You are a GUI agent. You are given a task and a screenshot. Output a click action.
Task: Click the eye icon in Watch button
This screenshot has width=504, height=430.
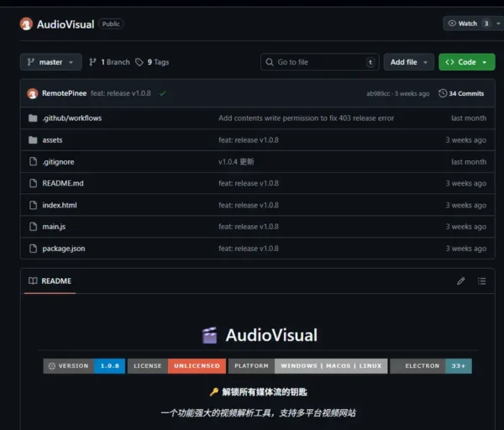coord(452,24)
